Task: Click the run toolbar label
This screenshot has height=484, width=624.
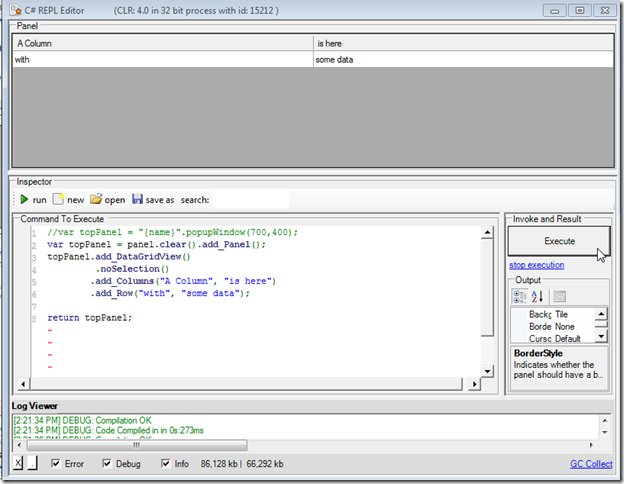Action: coord(39,200)
